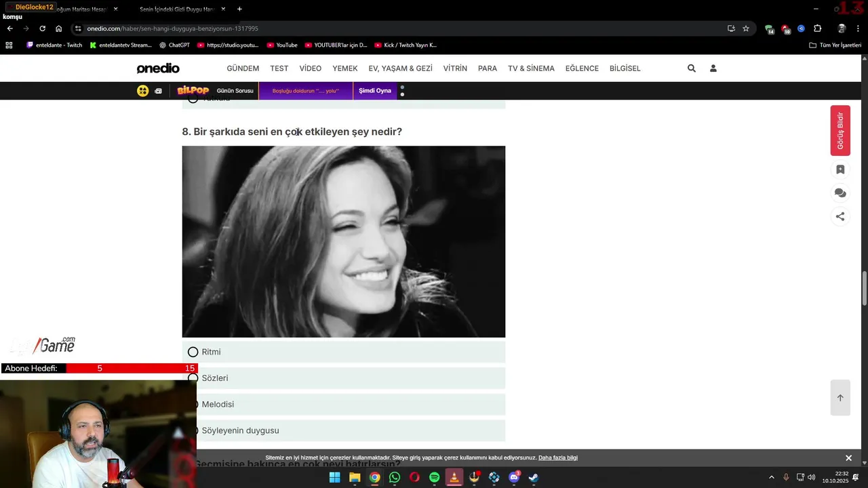Image resolution: width=868 pixels, height=488 pixels.
Task: Click the onedio logo
Action: point(158,68)
